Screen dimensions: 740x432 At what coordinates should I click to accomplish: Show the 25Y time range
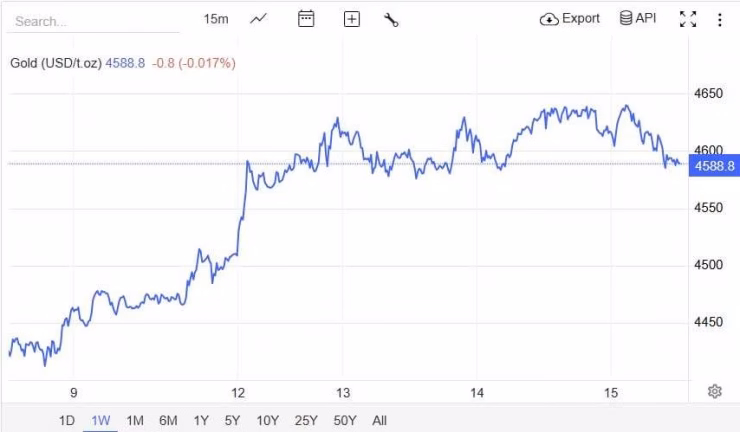(305, 420)
